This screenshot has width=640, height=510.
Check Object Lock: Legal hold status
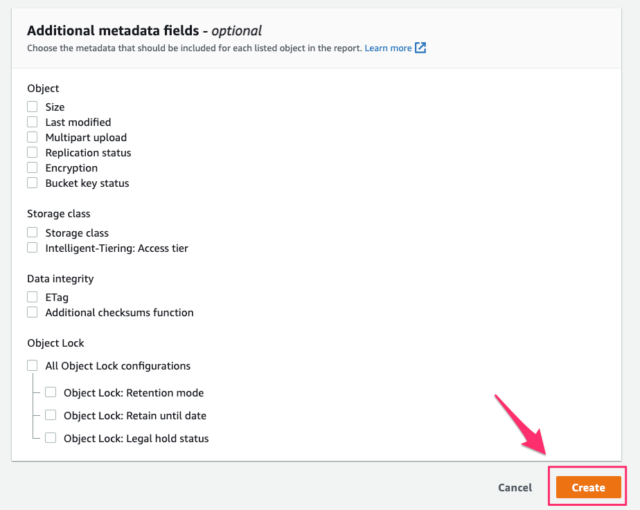(x=51, y=438)
